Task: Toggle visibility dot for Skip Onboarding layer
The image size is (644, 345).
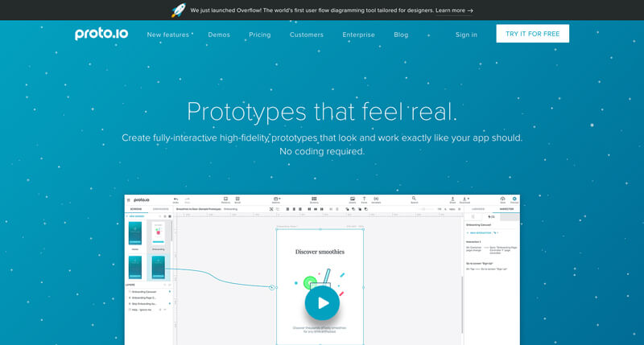Action: (170, 304)
